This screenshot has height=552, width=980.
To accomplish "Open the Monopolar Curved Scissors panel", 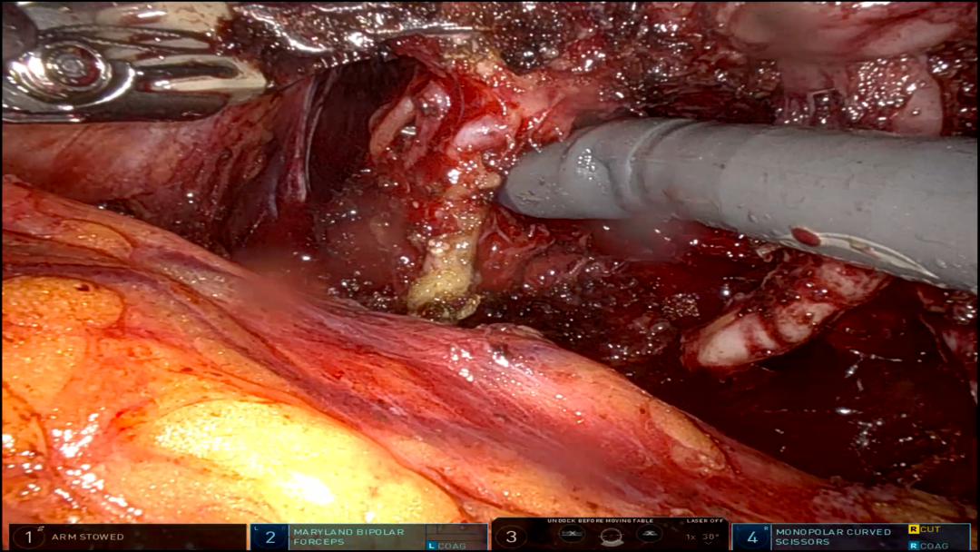I will (850, 537).
